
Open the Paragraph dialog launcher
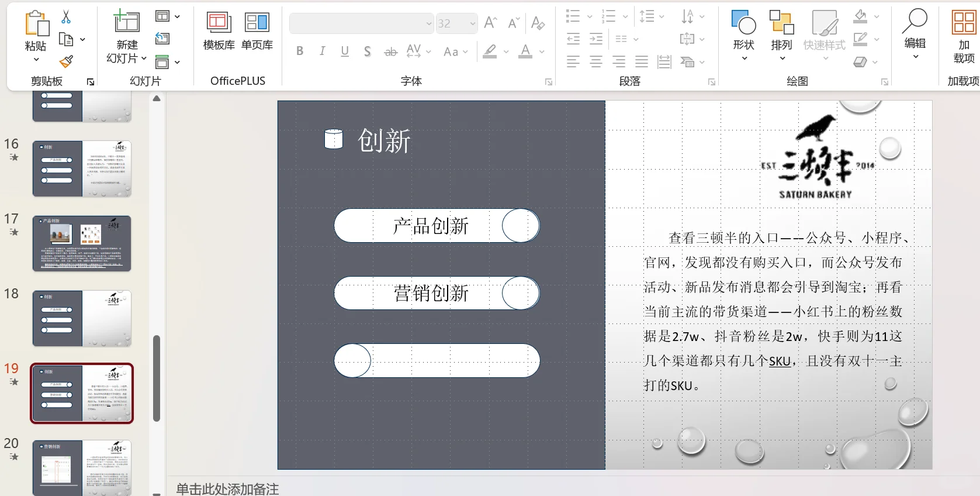pos(712,82)
